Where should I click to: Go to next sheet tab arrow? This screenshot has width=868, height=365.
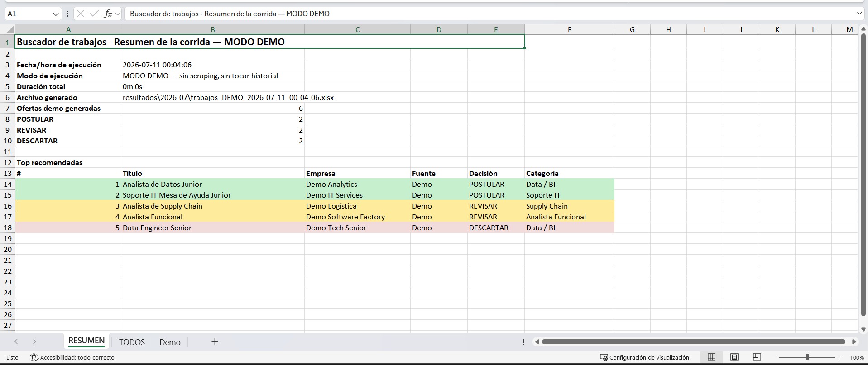point(34,341)
